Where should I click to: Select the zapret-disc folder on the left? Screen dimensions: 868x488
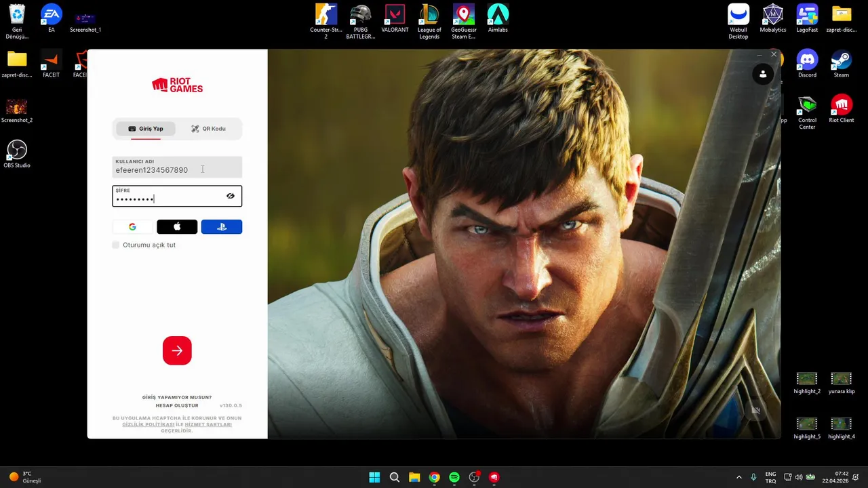click(x=17, y=64)
